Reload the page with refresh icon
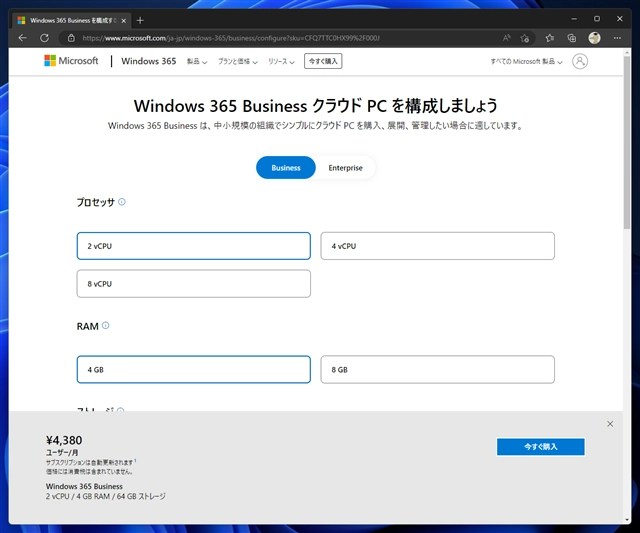The image size is (640, 533). point(44,38)
